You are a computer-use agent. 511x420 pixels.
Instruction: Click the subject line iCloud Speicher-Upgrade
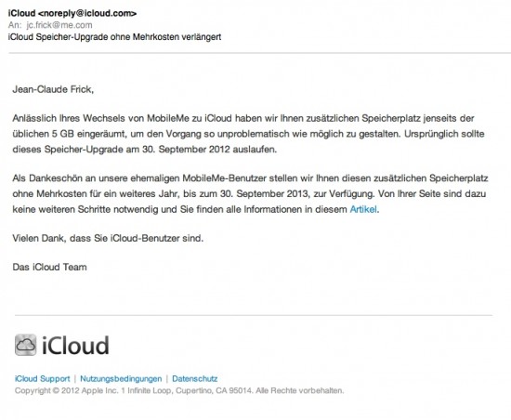114,37
